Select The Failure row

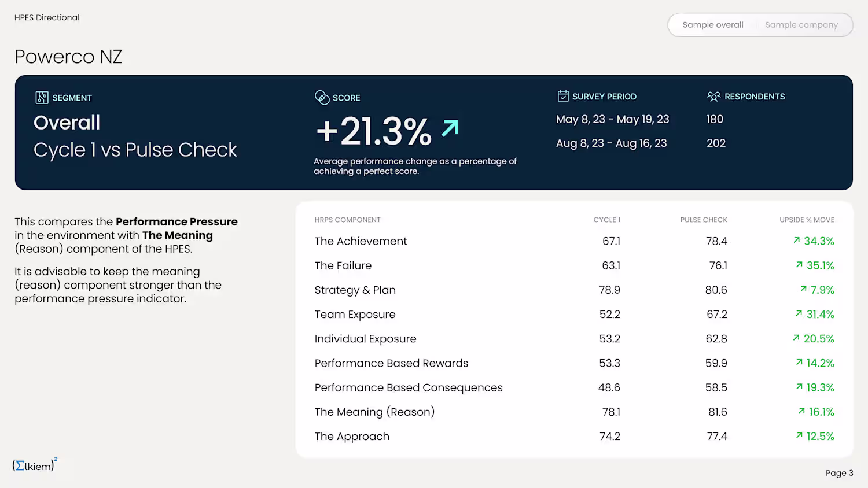click(343, 265)
